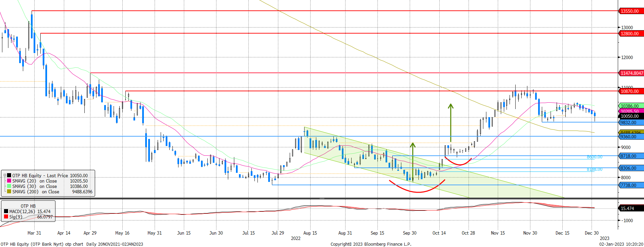Click the 'Apr 14' date axis label

click(64, 233)
